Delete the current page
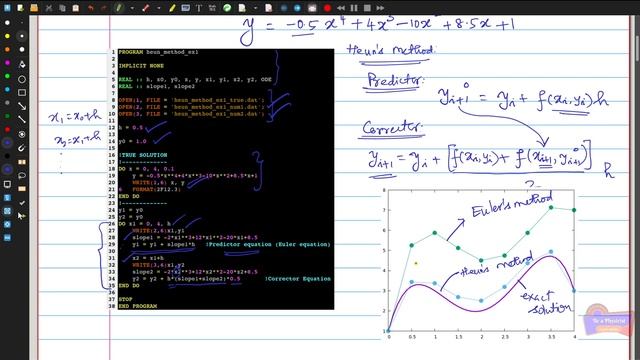640x360 pixels. 269,8
